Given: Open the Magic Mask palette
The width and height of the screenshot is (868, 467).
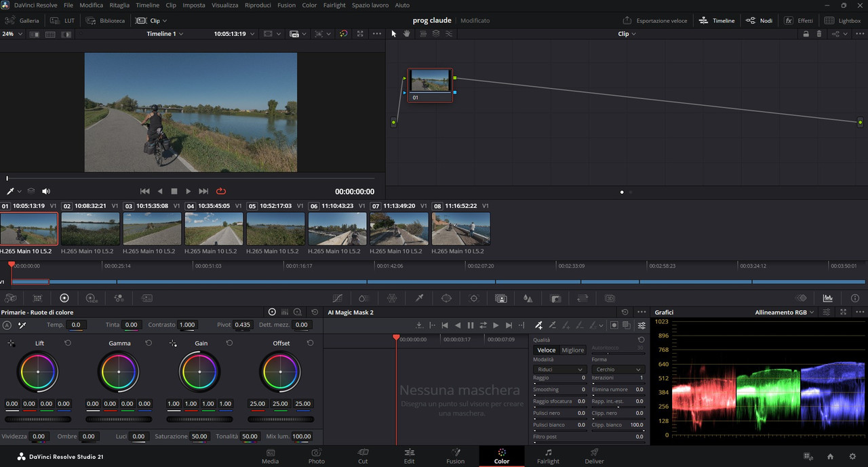Looking at the screenshot, I should click(x=500, y=298).
